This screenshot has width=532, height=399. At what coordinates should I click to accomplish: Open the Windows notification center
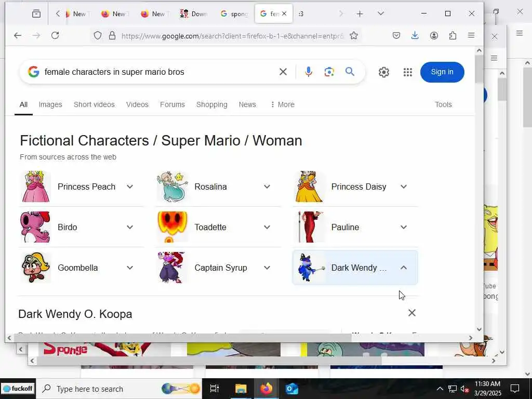515,389
